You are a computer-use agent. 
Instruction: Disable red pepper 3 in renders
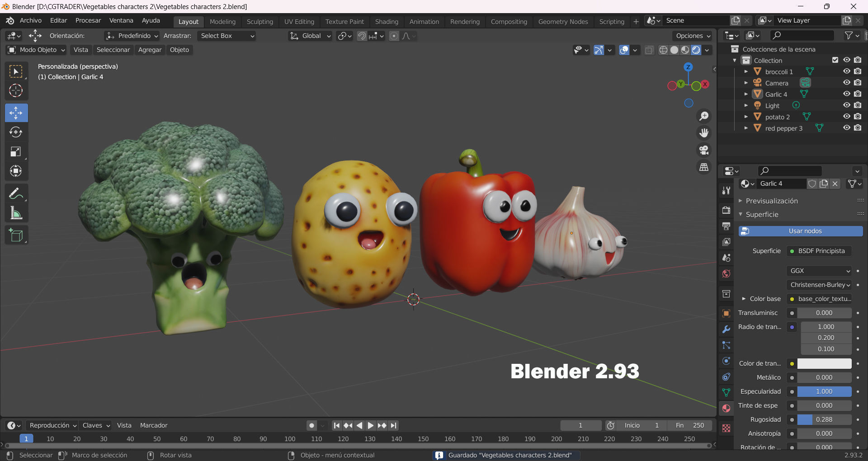coord(858,128)
